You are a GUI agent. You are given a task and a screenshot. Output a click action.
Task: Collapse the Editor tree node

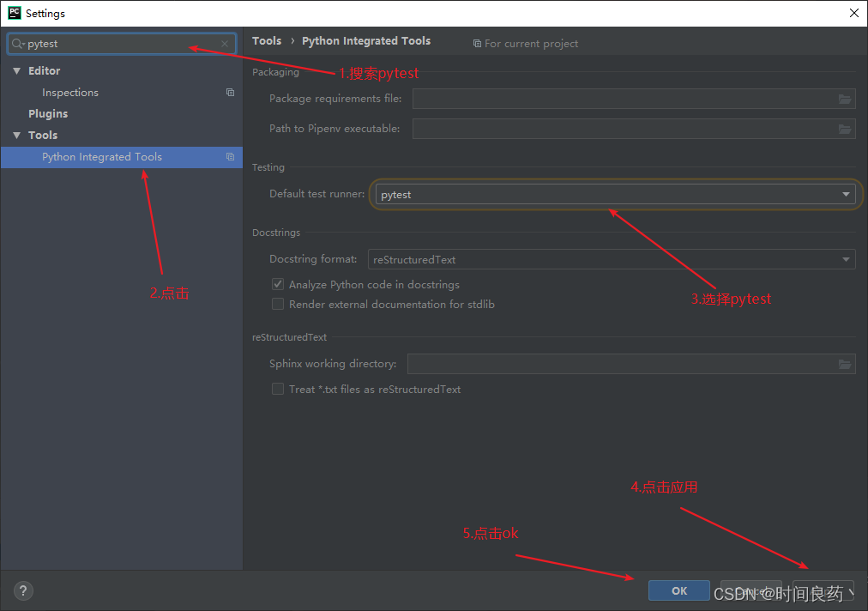coord(16,71)
